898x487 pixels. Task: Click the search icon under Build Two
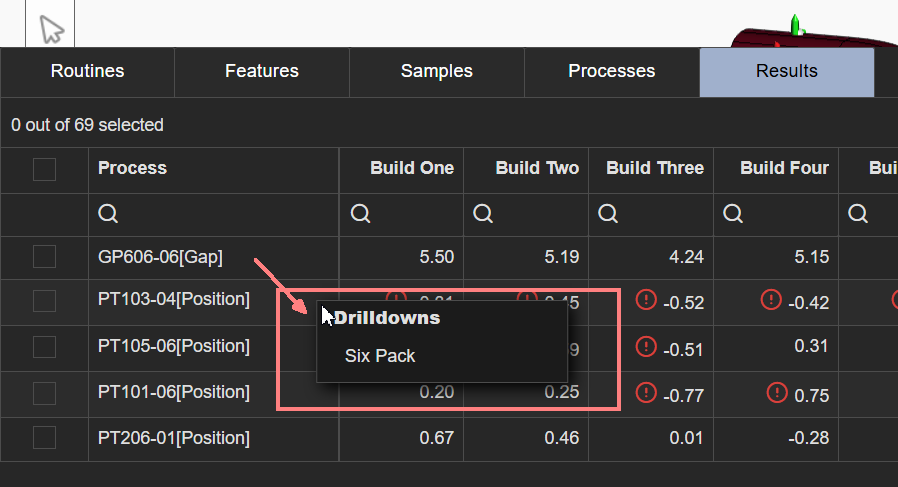(x=483, y=214)
